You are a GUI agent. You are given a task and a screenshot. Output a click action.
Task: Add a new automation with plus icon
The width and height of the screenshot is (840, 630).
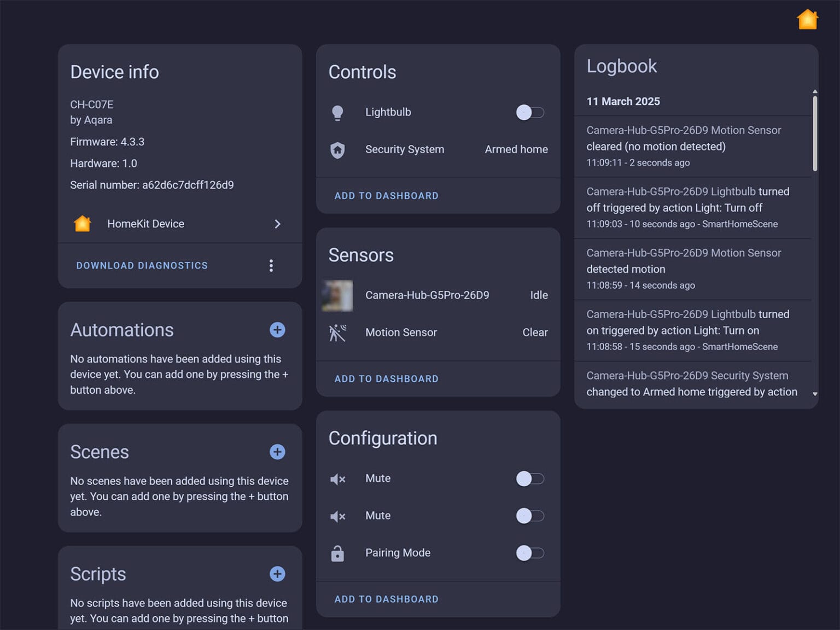coord(277,330)
